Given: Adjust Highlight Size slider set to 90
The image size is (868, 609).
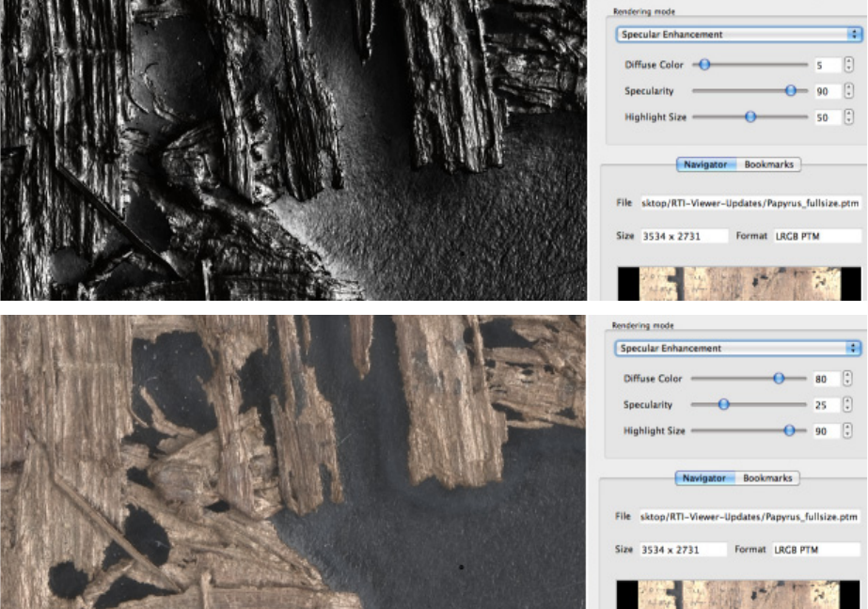Looking at the screenshot, I should click(789, 430).
